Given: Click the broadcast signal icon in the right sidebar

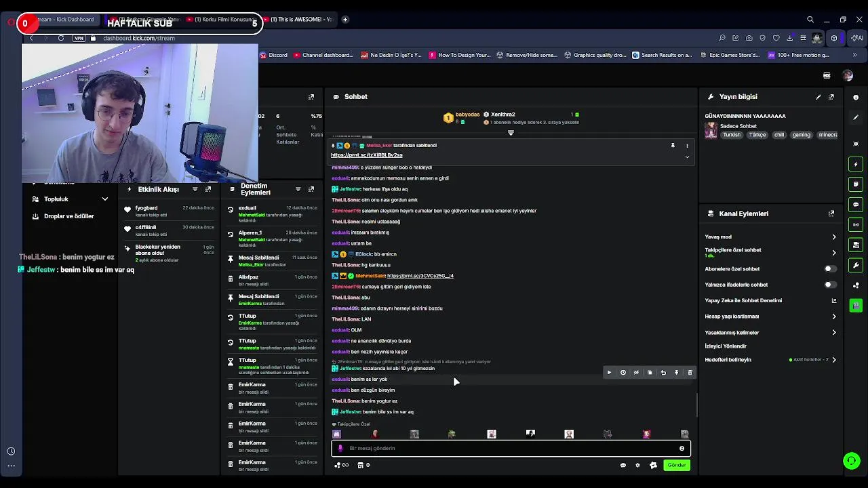Looking at the screenshot, I should 856,224.
